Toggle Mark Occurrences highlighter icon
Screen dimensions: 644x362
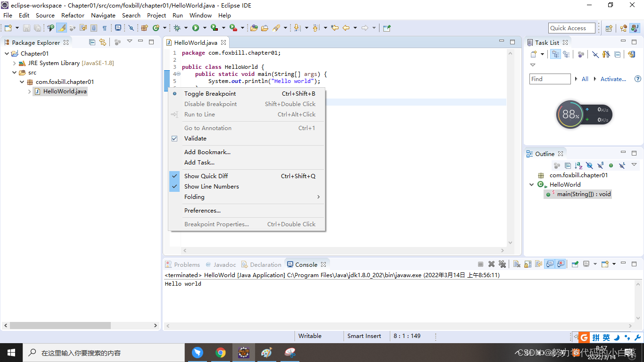click(x=62, y=28)
